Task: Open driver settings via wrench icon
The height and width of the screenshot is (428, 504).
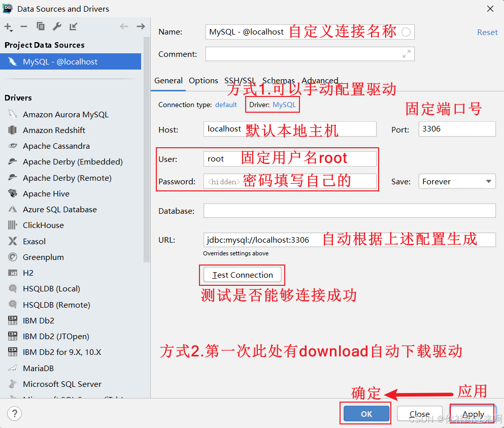Action: (x=57, y=26)
